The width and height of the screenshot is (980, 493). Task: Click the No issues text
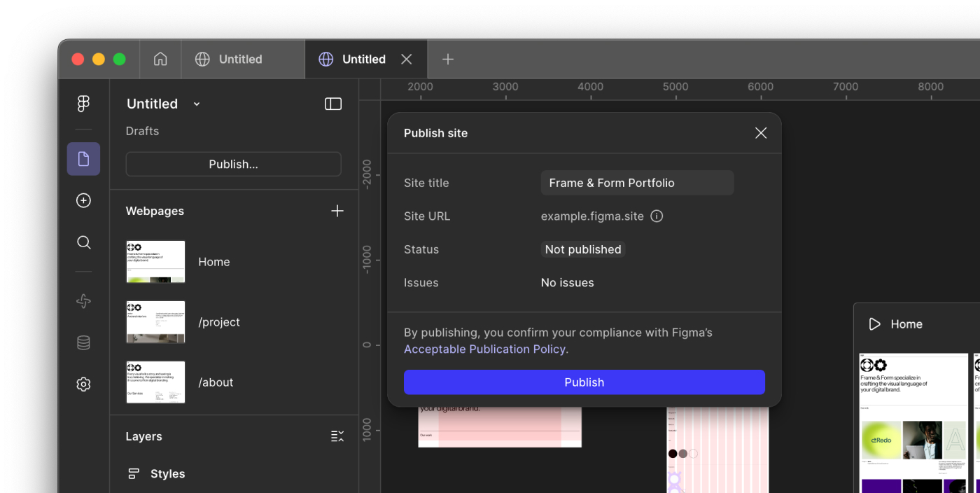(568, 283)
